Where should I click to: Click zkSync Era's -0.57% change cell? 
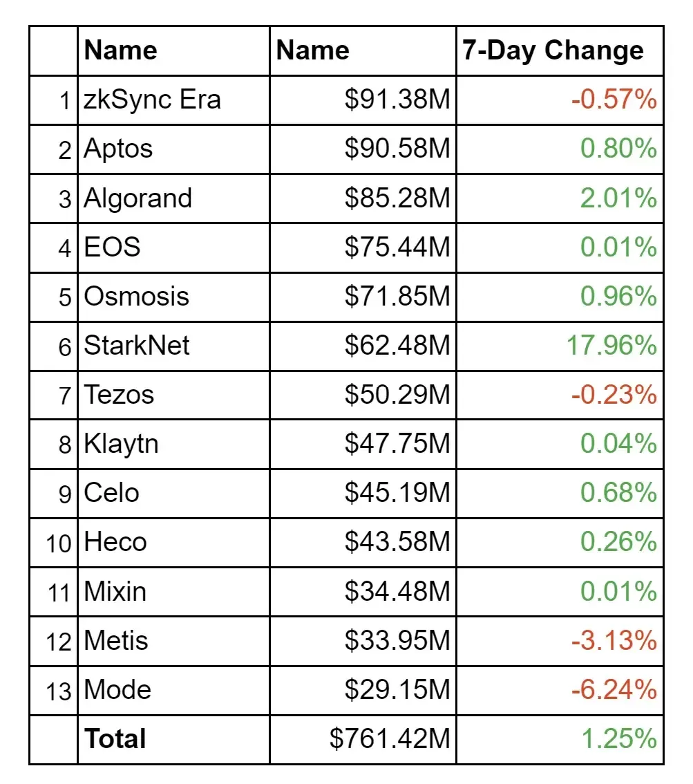pyautogui.click(x=614, y=100)
